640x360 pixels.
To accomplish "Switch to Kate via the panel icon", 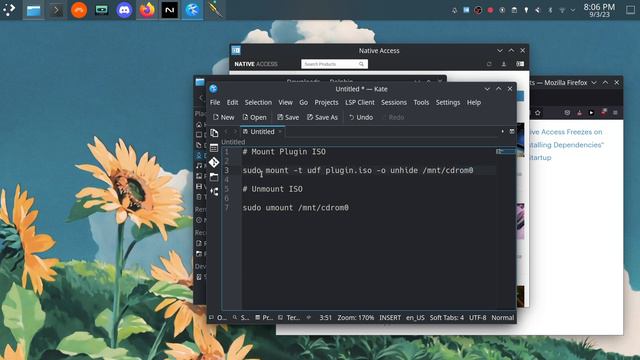I will pyautogui.click(x=192, y=10).
